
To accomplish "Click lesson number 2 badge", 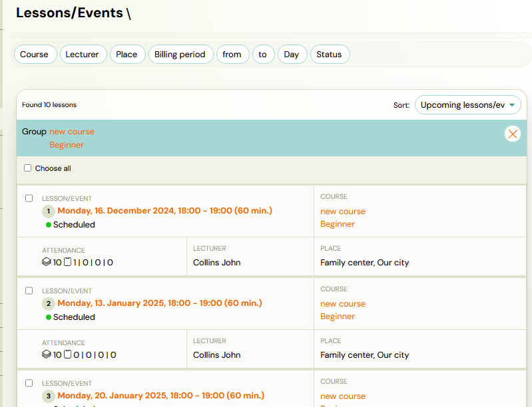I will 49,304.
